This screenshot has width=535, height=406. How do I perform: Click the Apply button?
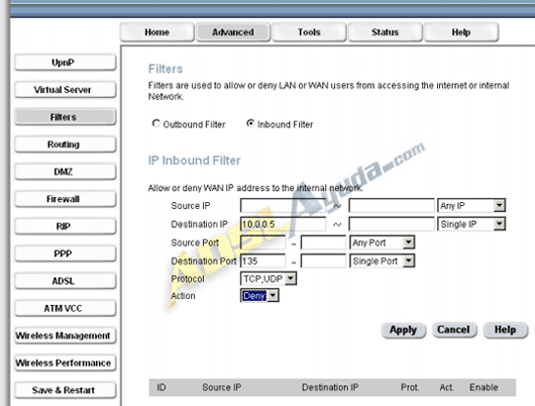pos(403,330)
